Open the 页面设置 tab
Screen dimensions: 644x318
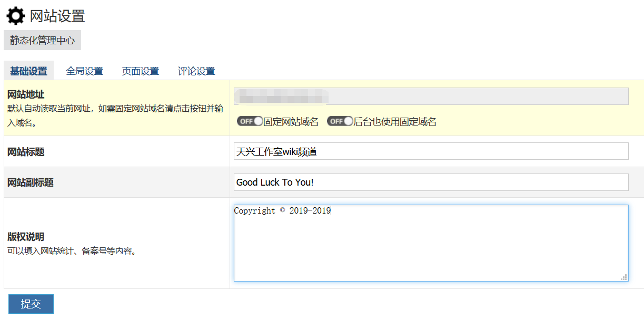(x=141, y=71)
